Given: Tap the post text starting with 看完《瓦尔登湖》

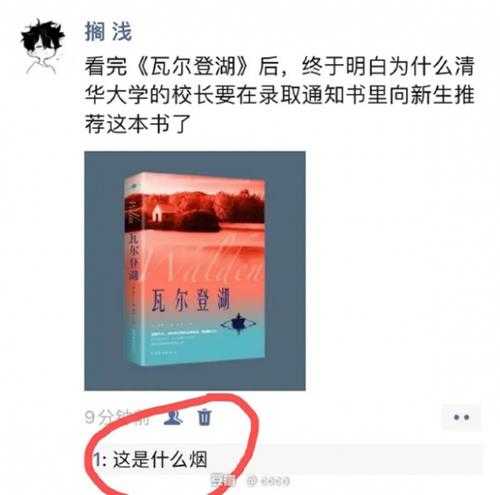Looking at the screenshot, I should pyautogui.click(x=279, y=95).
